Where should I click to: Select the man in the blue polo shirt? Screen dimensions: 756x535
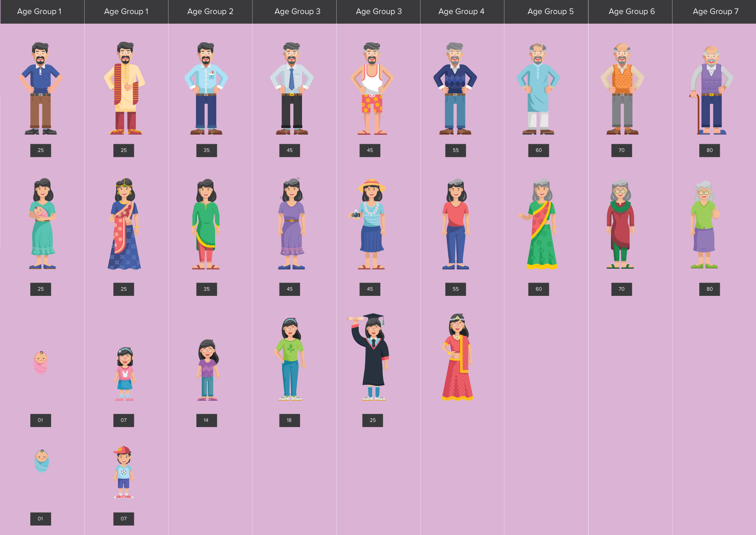[41, 88]
